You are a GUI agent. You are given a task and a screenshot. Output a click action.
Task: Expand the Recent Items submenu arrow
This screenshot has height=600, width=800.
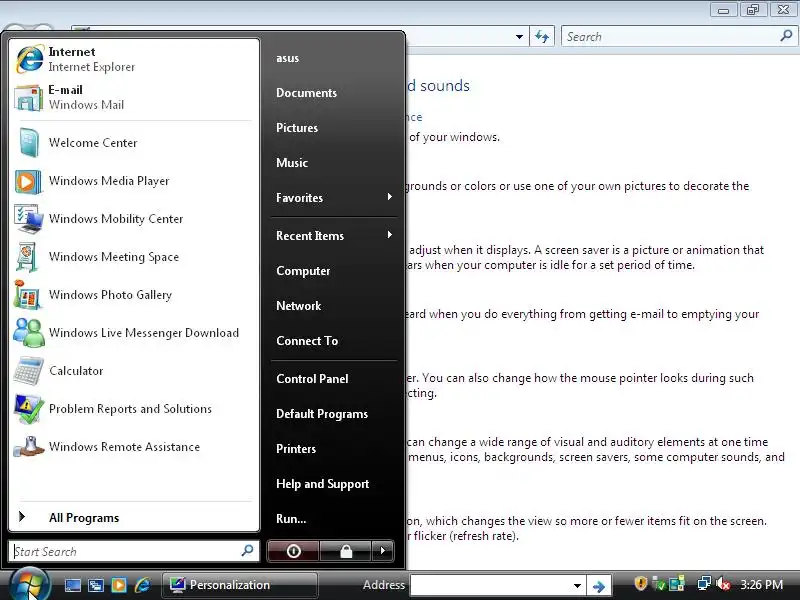[x=390, y=235]
